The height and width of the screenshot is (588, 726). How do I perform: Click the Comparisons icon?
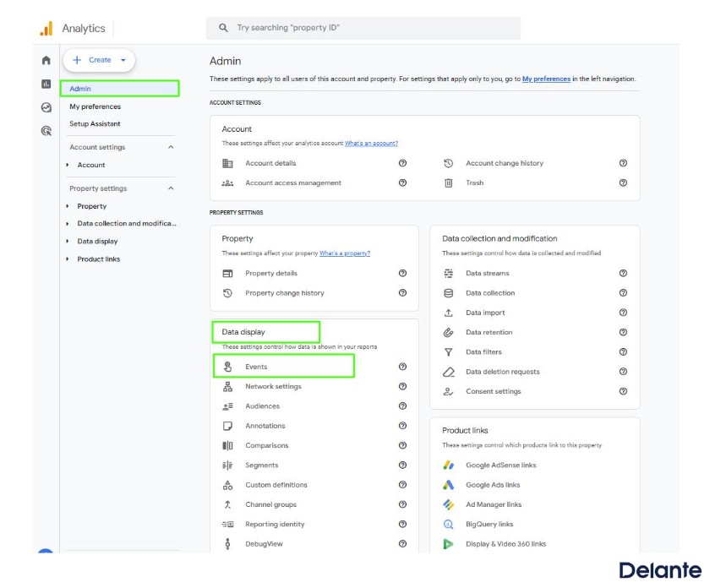[x=227, y=445]
